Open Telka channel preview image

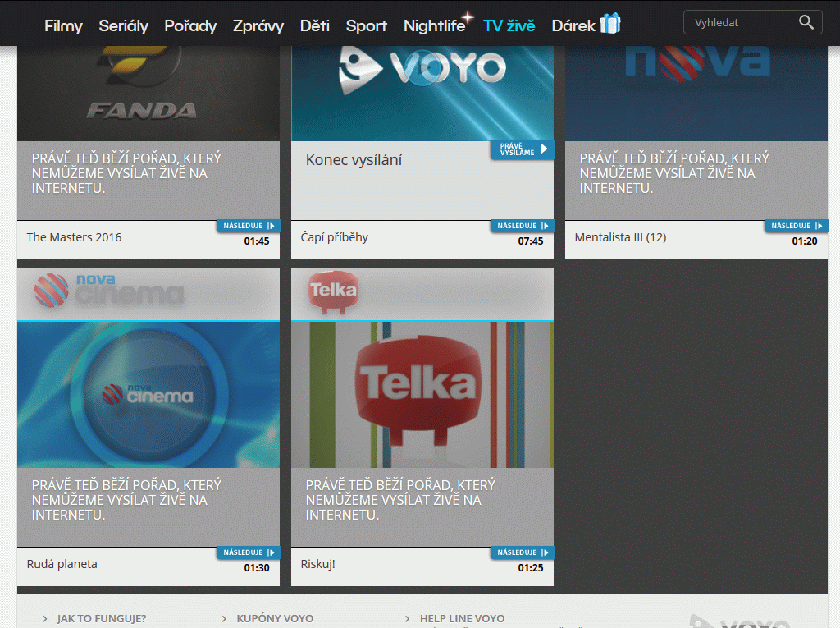point(422,395)
